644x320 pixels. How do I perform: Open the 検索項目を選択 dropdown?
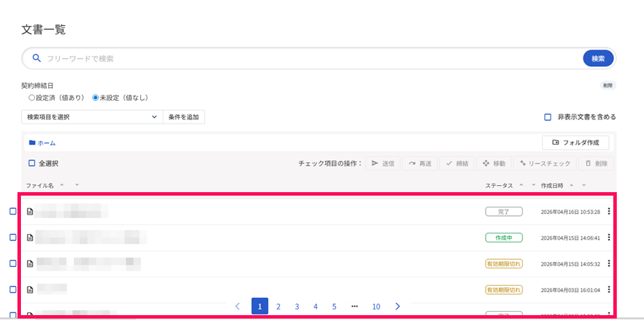92,117
